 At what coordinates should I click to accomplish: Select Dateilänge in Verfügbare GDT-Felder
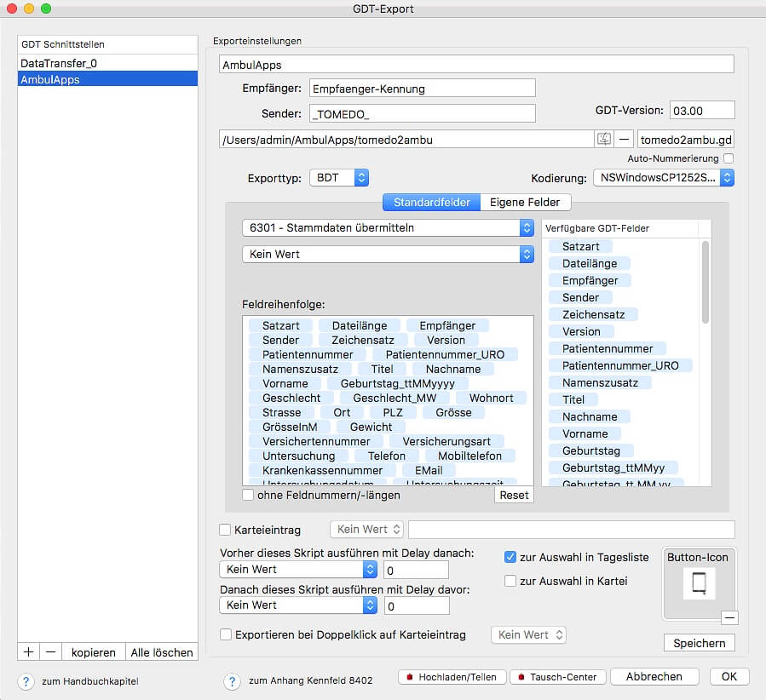click(590, 264)
